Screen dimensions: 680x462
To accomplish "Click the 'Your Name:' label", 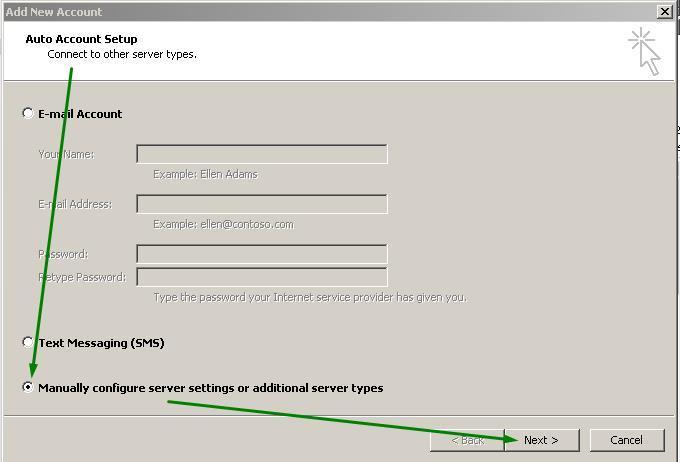I will point(66,154).
